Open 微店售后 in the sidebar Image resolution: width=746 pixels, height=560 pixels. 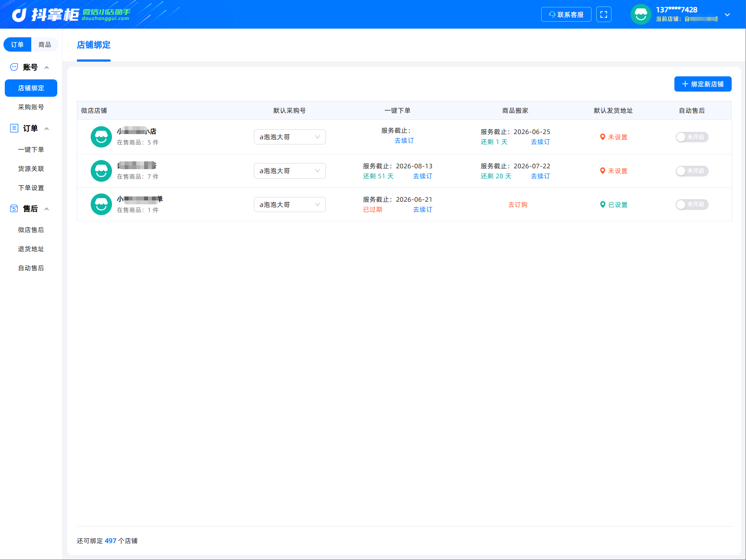coord(31,230)
